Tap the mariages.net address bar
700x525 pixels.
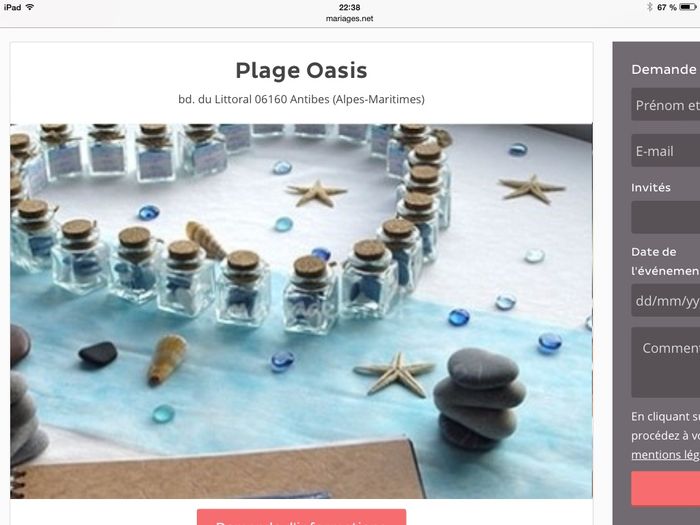(x=349, y=19)
